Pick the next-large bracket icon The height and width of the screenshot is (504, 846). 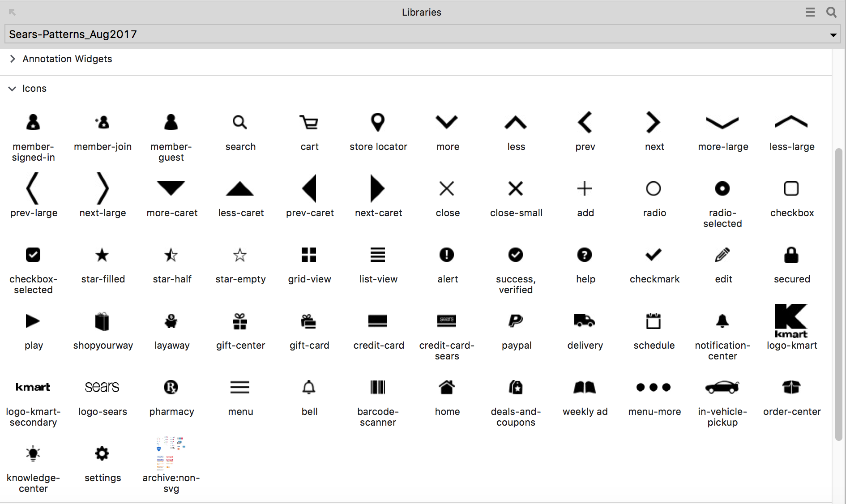103,188
